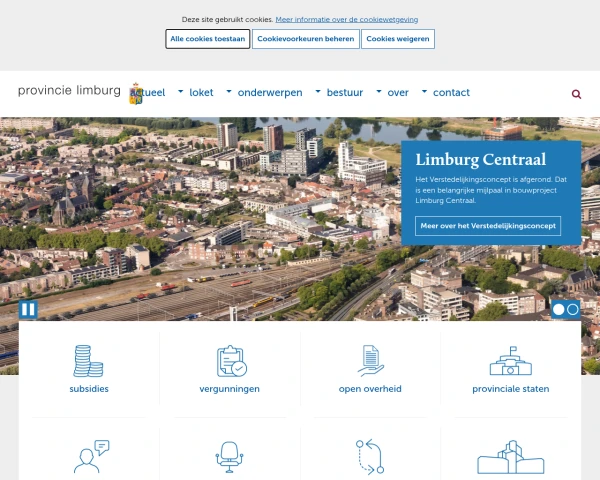The height and width of the screenshot is (480, 600).
Task: Open the open overheid text link
Action: pos(370,389)
